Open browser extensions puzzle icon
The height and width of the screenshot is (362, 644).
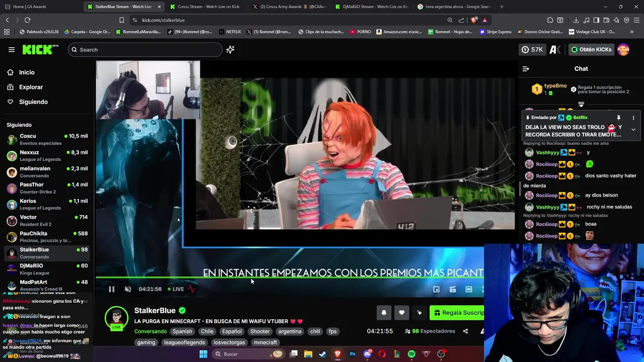click(550, 20)
